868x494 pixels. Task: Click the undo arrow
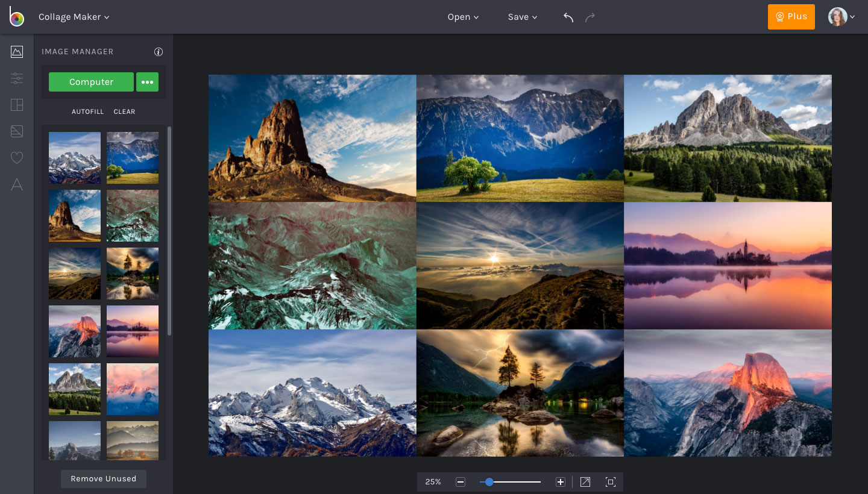tap(568, 17)
